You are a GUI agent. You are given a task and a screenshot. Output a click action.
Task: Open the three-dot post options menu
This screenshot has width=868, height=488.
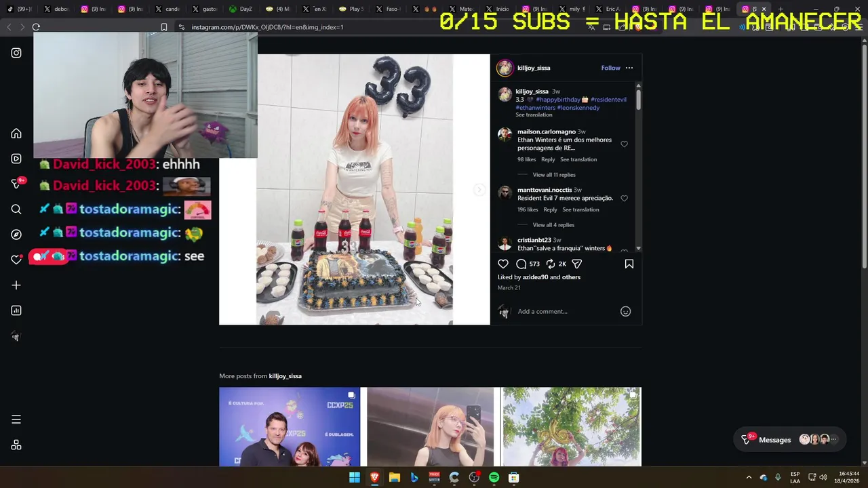(x=629, y=68)
